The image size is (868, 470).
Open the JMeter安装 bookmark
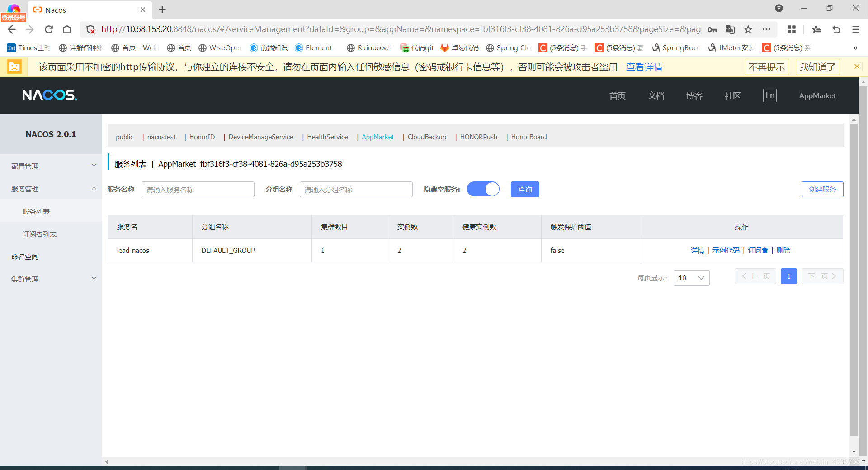(731, 48)
